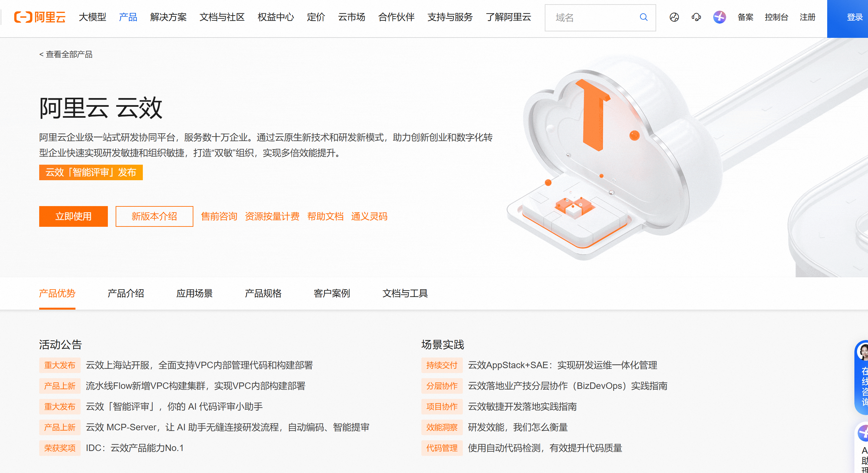868x473 pixels.
Task: Switch to the 客户案例 tab
Action: (x=332, y=293)
